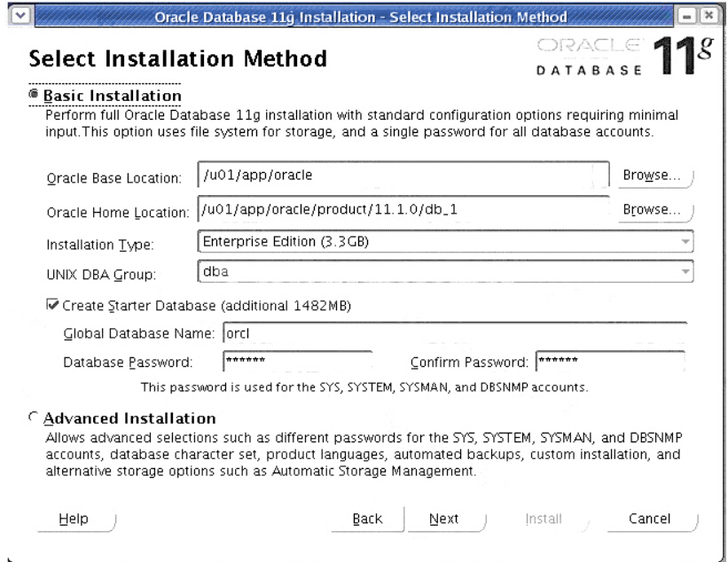Cancel the installation
This screenshot has height=562, width=728.
[x=652, y=519]
